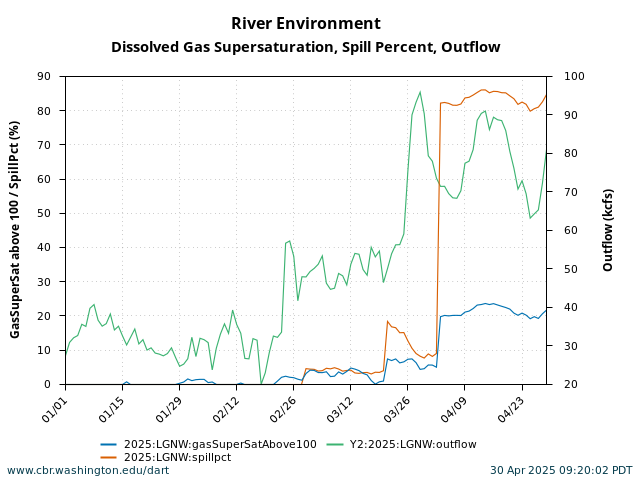Click the green outflow dip to zero near 02/18

click(x=261, y=383)
